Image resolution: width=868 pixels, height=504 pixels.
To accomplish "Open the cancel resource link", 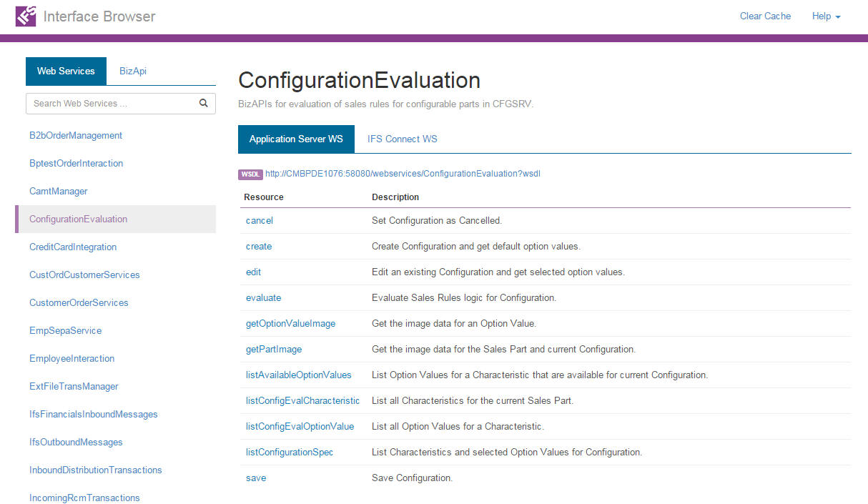I will point(260,220).
